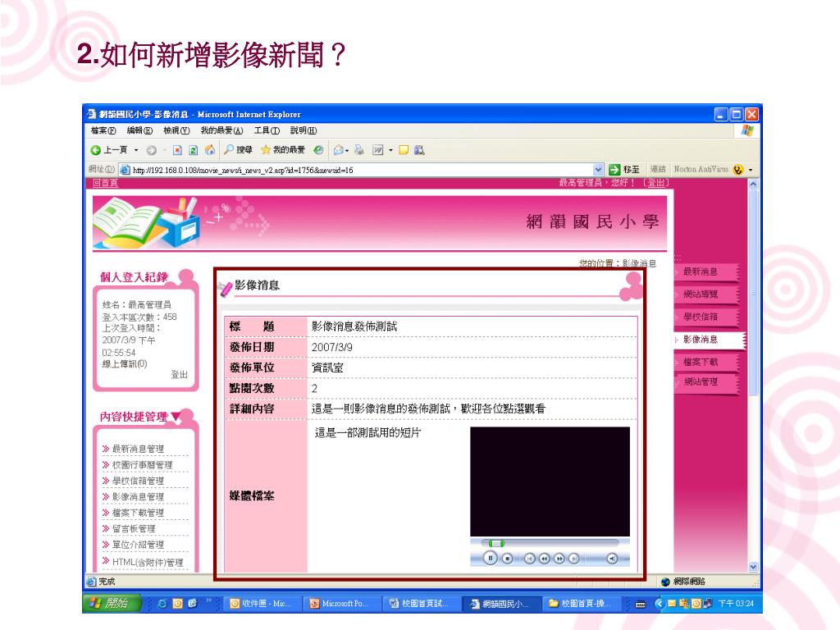Open 檔案下載管理 quick link
The height and width of the screenshot is (630, 840).
tap(138, 513)
